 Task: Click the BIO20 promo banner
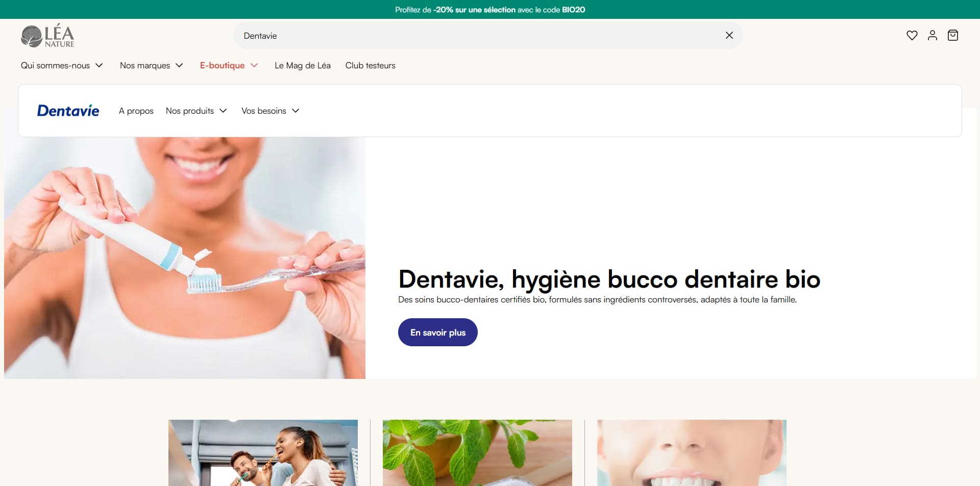pos(490,9)
